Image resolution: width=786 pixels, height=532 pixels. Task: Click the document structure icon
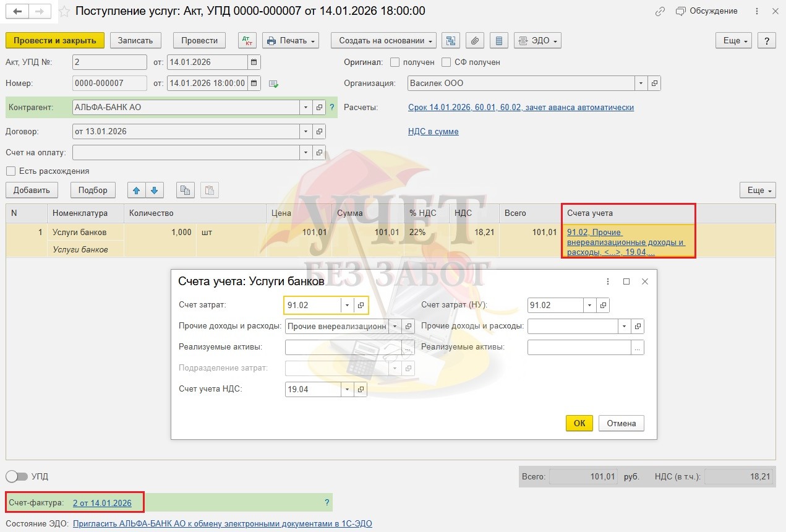click(450, 41)
